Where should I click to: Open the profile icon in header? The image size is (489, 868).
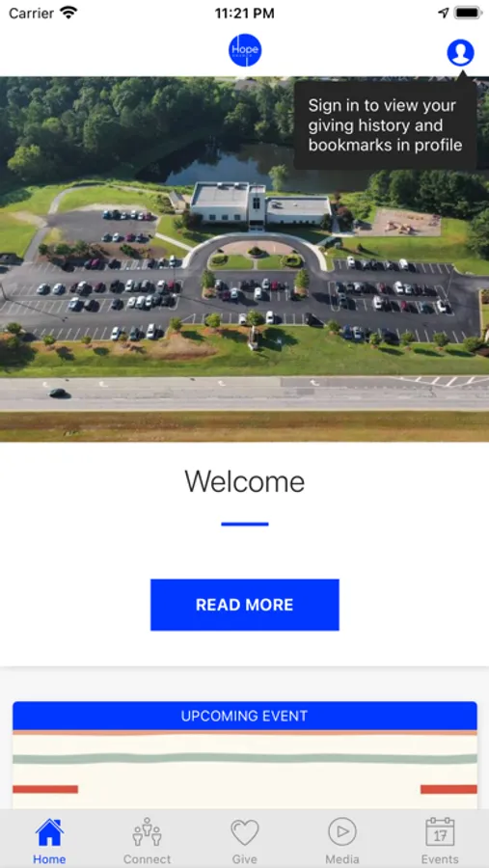(x=460, y=53)
